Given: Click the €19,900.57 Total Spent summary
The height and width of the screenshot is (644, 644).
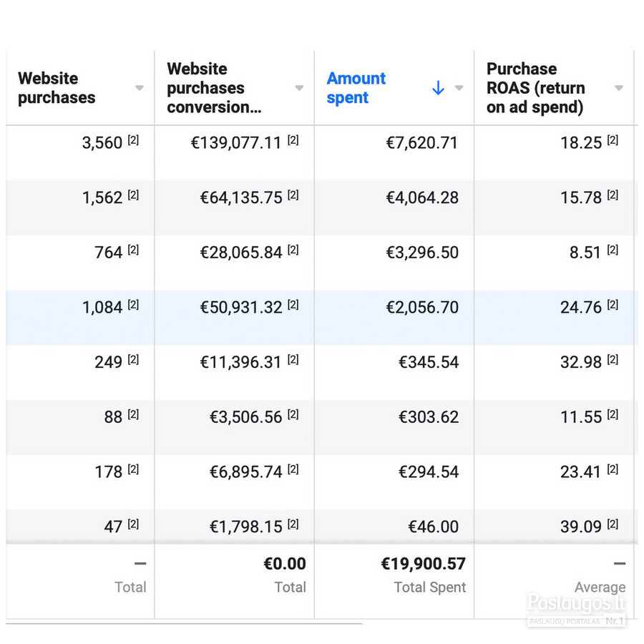Looking at the screenshot, I should pyautogui.click(x=424, y=564).
